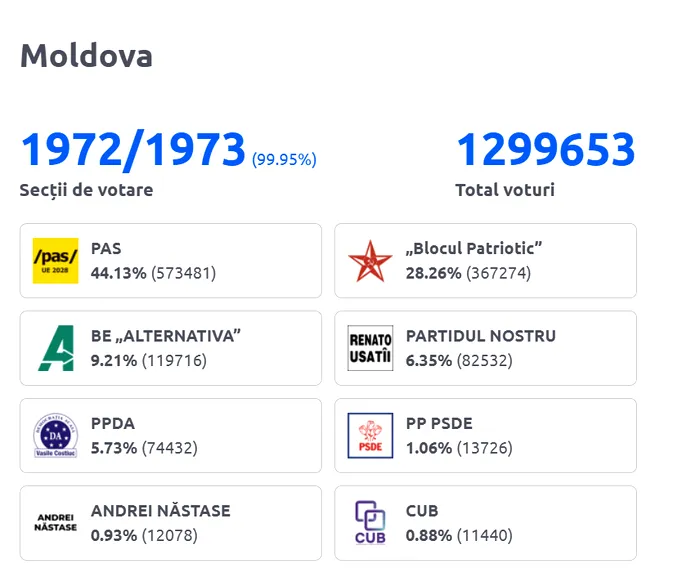Open the PARTIDUL NOSTRU result card
This screenshot has width=700, height=568.
[485, 348]
